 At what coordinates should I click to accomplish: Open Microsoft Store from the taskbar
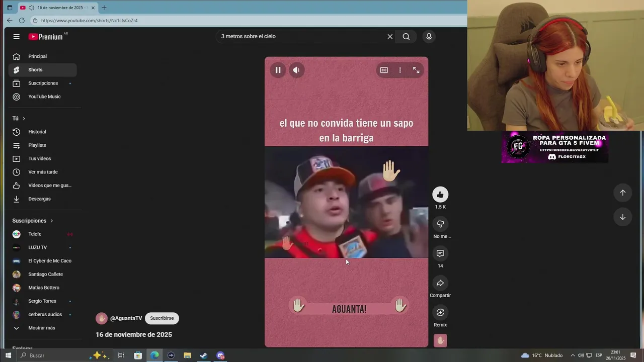[138, 355]
